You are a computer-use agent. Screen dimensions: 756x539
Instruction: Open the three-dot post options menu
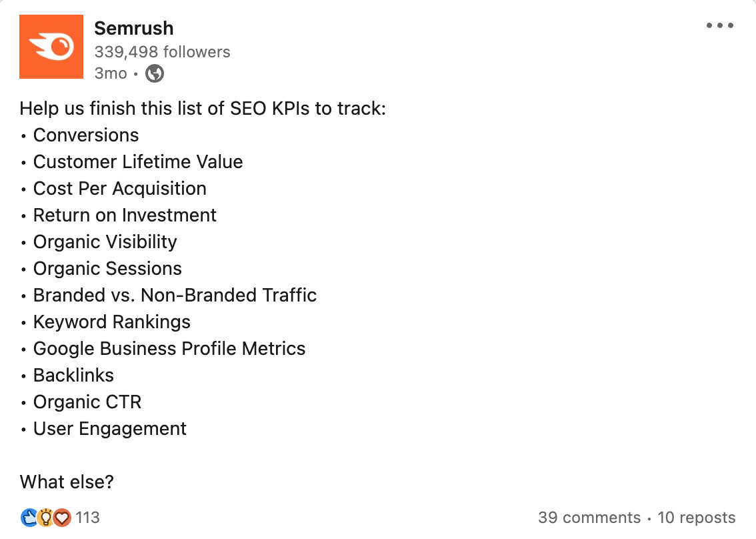click(x=720, y=25)
